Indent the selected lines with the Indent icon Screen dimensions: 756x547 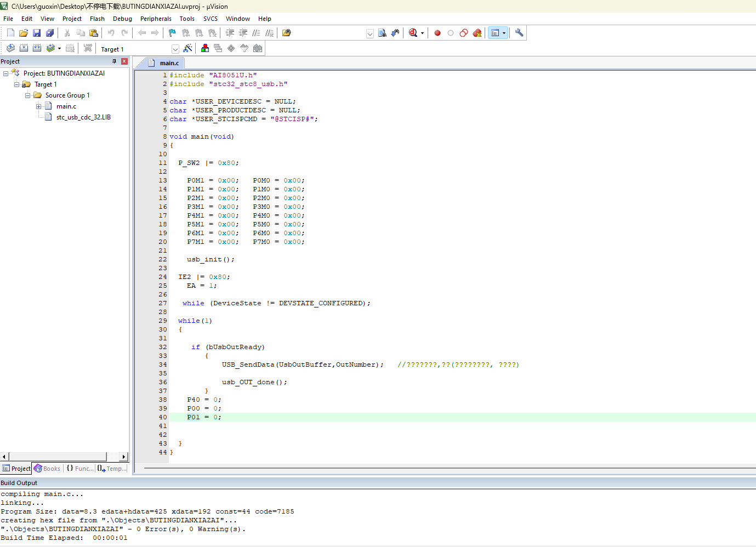tap(230, 33)
